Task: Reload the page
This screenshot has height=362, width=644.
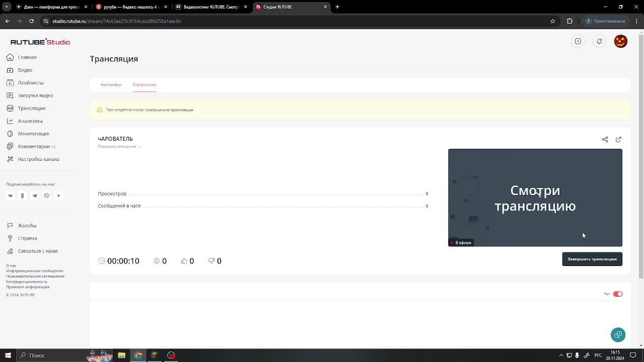Action: (x=31, y=21)
